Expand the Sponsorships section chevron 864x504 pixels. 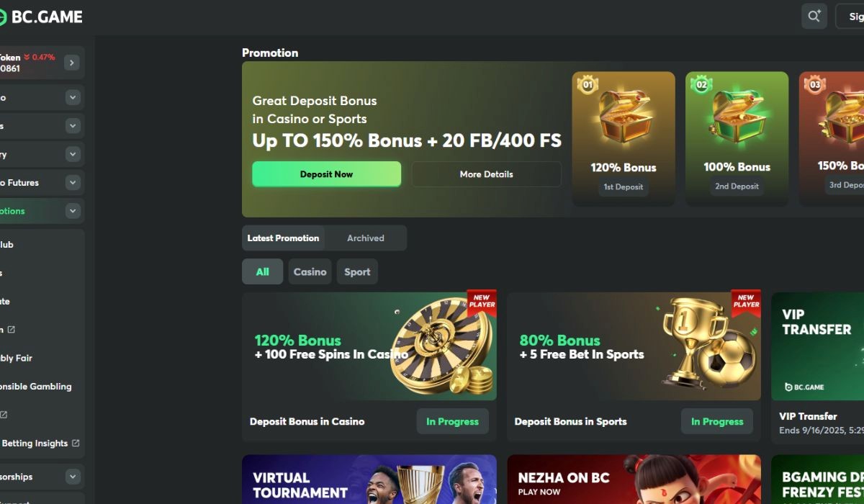tap(73, 477)
